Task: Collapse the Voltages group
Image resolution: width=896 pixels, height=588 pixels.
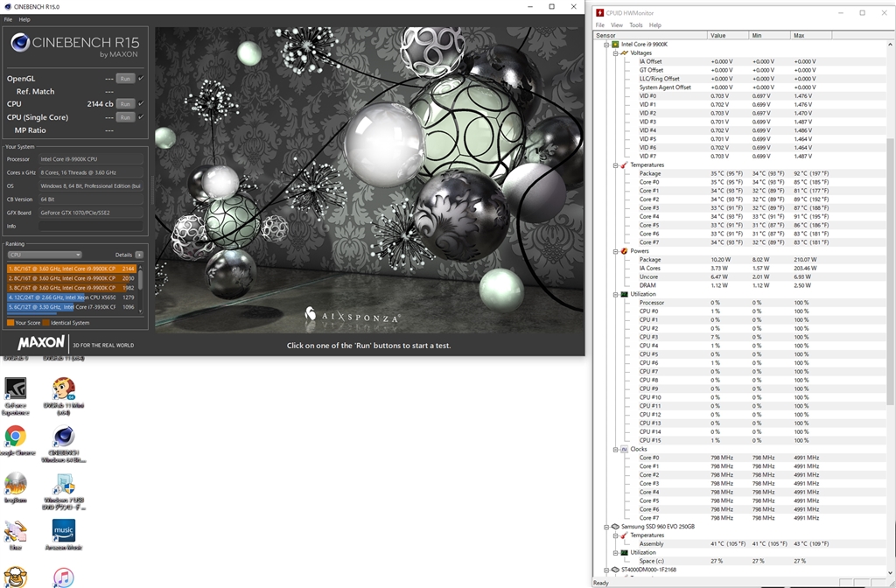Action: (615, 52)
